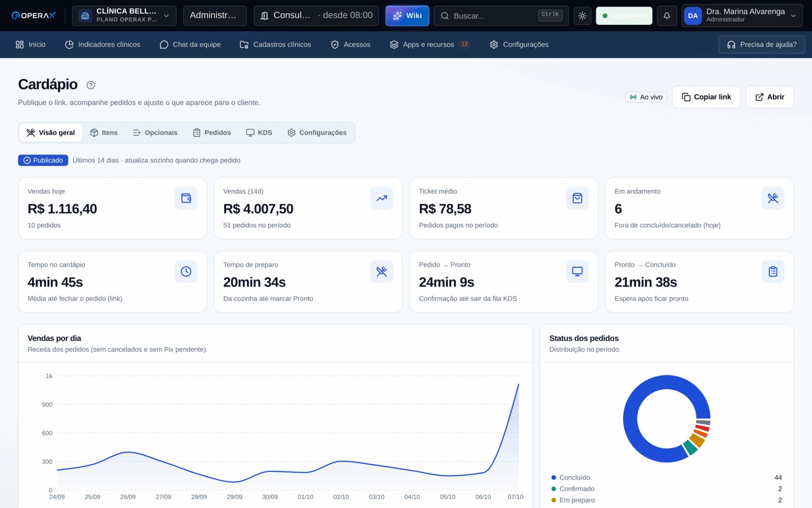Open Dra. Marina Alvarenga account dropdown

[742, 16]
